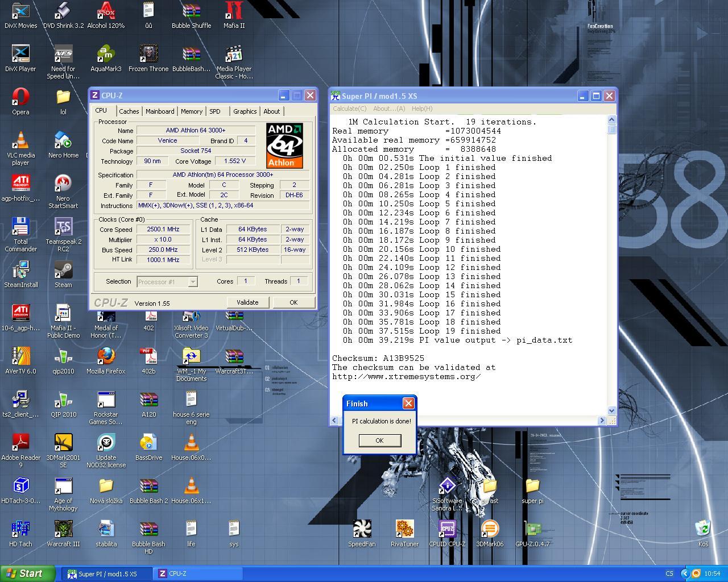Switch to the Caches tab in CPU-Z
The height and width of the screenshot is (582, 728).
(x=129, y=111)
